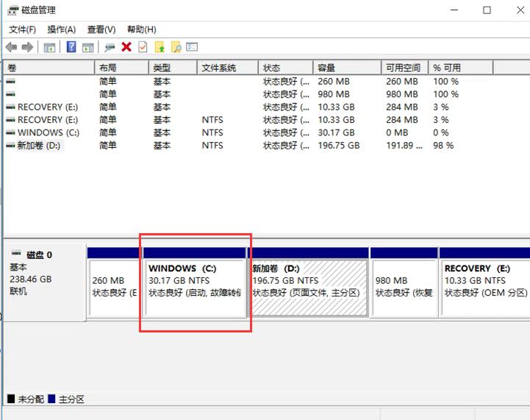Image resolution: width=530 pixels, height=420 pixels.
Task: Open the 文件(F) menu
Action: tap(22, 29)
